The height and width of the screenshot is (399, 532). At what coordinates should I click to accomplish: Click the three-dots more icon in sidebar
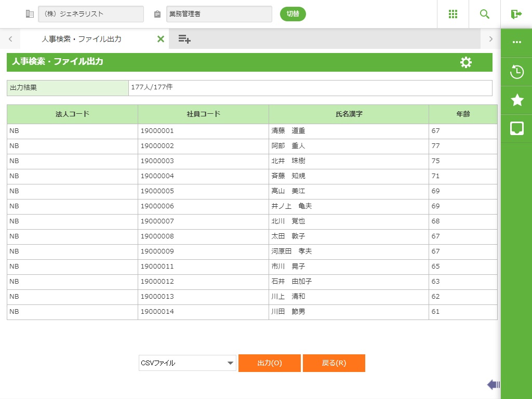tap(516, 43)
